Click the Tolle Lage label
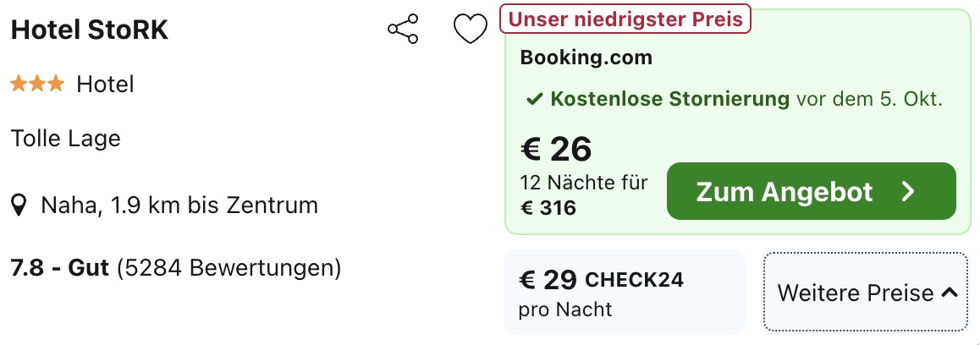This screenshot has width=980, height=345. 66,139
